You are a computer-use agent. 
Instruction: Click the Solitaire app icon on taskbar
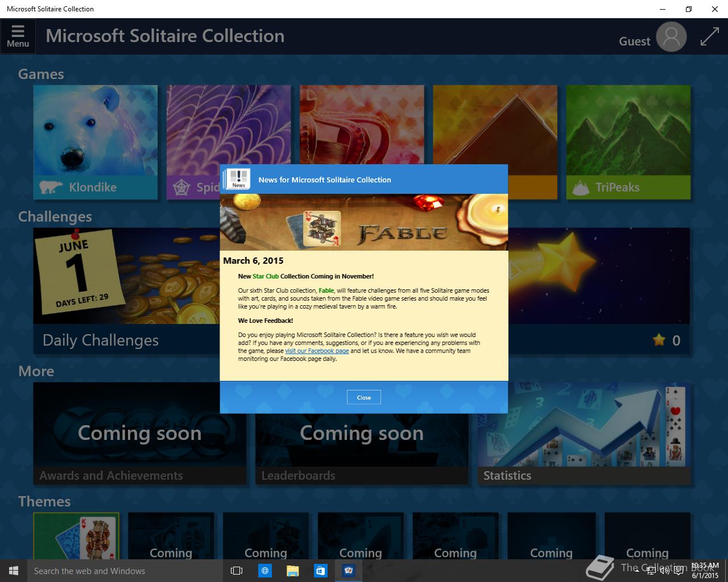coord(349,571)
